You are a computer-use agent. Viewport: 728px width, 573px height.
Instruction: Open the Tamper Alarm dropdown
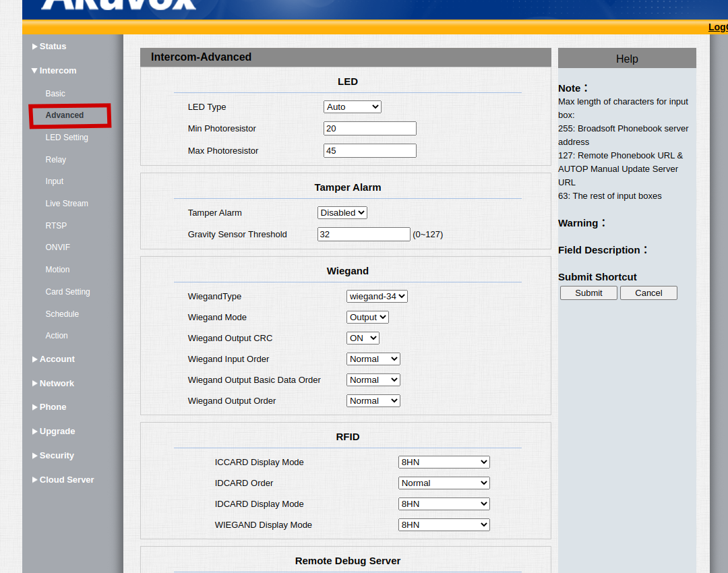[x=342, y=213]
